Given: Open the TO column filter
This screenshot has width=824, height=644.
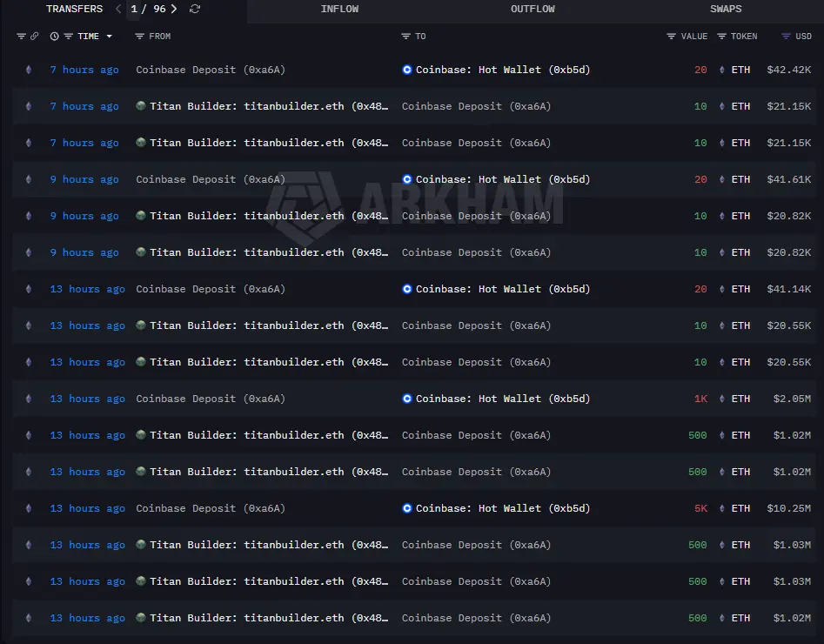Looking at the screenshot, I should click(x=405, y=37).
